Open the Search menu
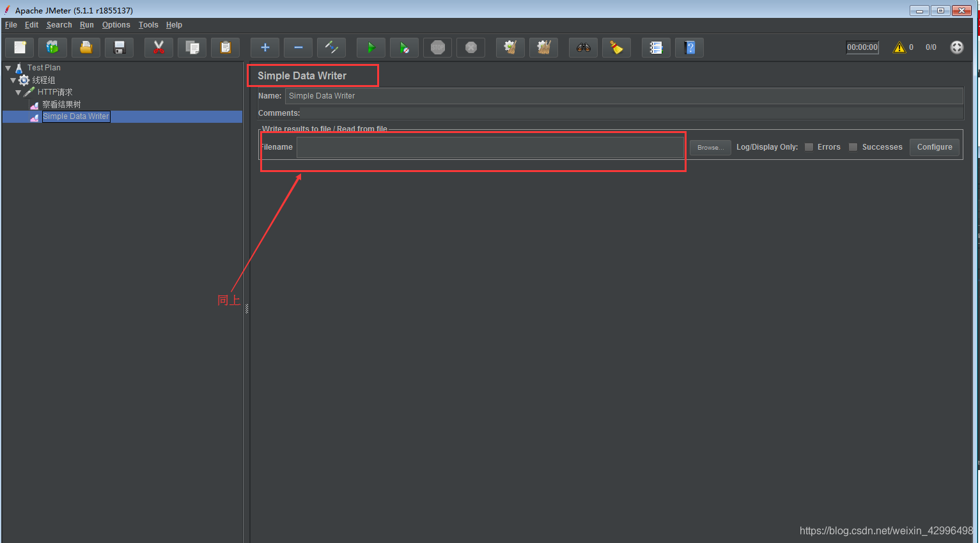 coord(59,25)
